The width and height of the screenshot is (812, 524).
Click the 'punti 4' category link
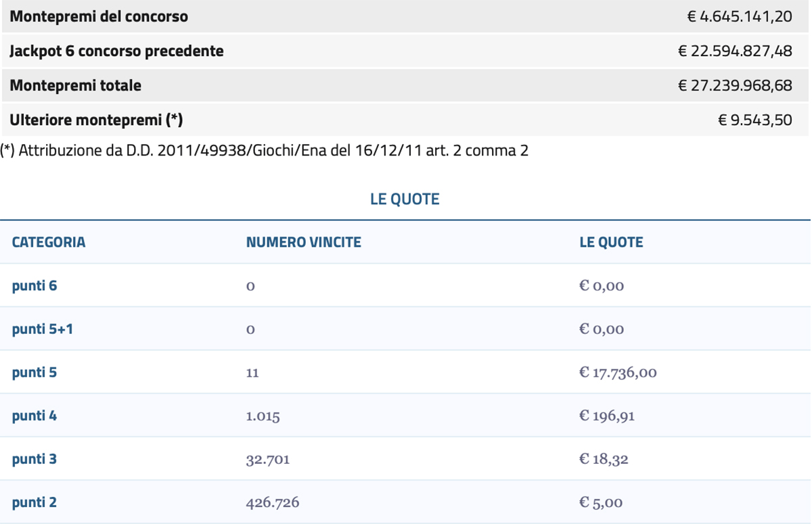pyautogui.click(x=35, y=416)
